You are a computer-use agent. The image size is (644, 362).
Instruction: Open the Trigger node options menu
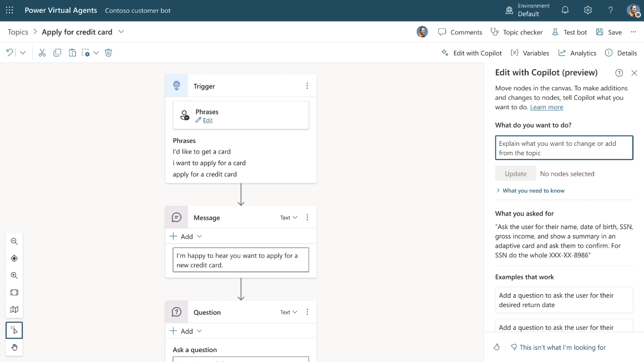[x=307, y=86]
